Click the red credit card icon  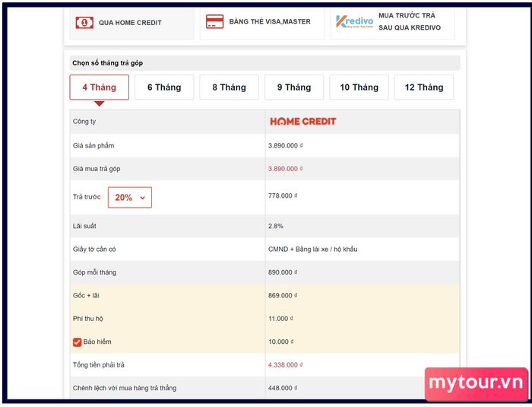coord(215,22)
